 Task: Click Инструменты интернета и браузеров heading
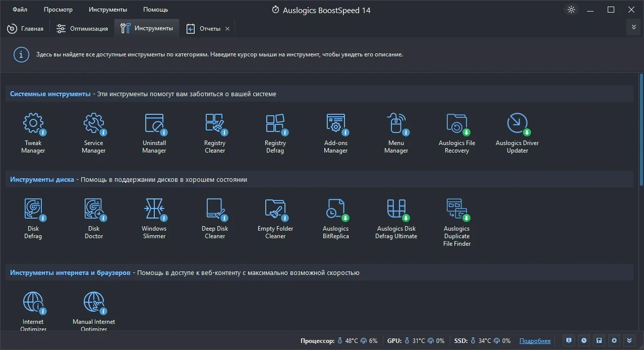pyautogui.click(x=70, y=273)
